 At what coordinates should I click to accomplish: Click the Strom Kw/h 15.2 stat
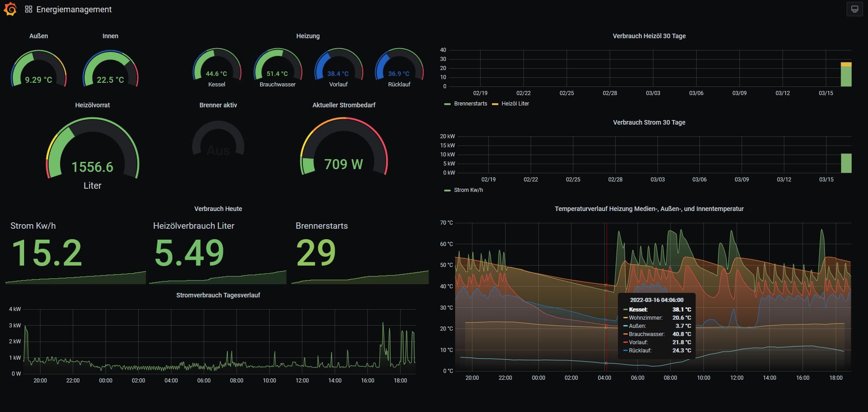click(75, 252)
